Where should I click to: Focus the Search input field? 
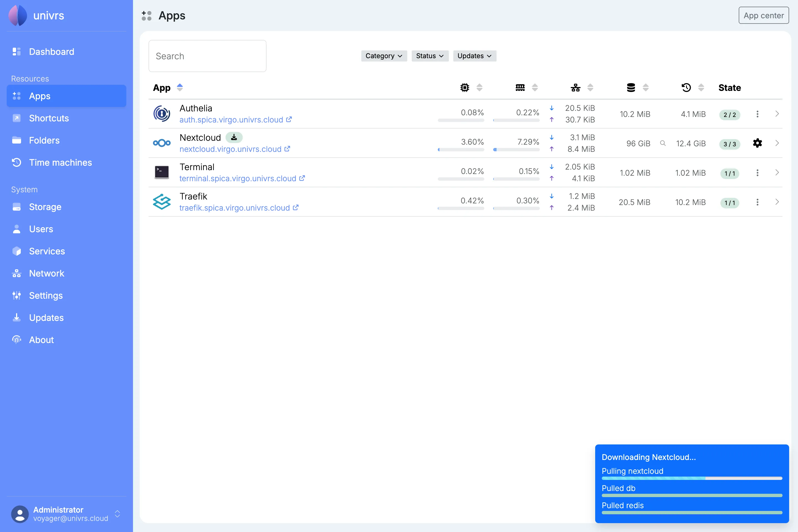click(x=207, y=56)
